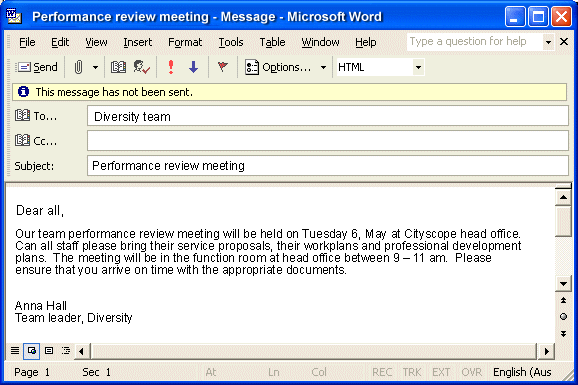Click the vertical scrollbar thumb

click(x=563, y=221)
